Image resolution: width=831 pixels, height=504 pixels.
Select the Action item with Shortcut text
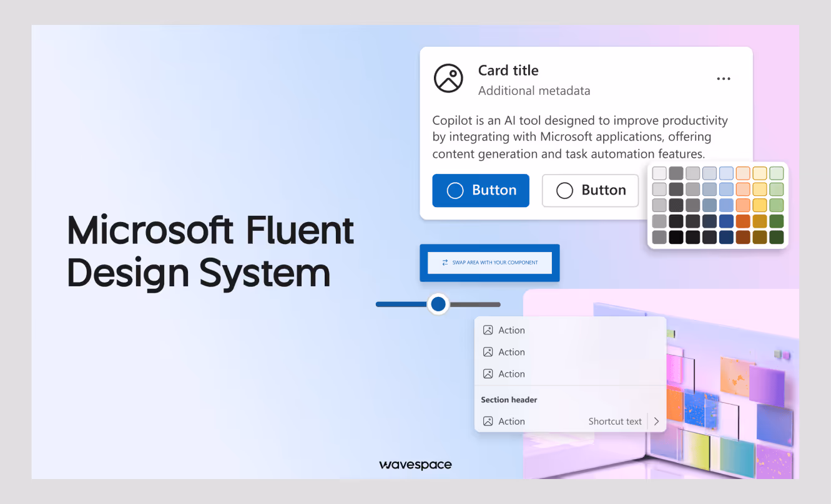tap(570, 421)
